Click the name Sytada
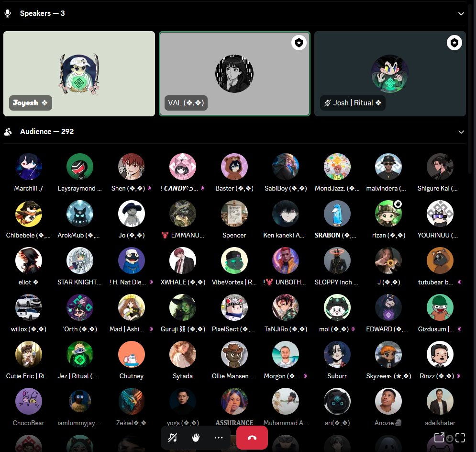Image resolution: width=476 pixels, height=452 pixels. (183, 376)
